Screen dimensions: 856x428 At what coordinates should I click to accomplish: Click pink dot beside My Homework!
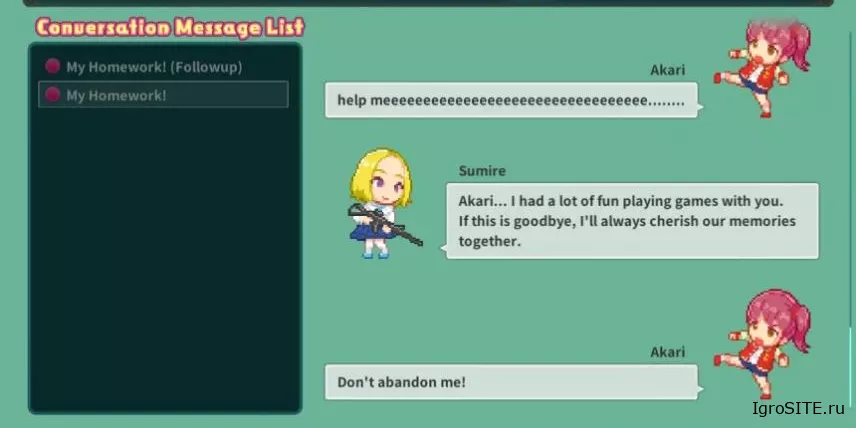click(52, 94)
